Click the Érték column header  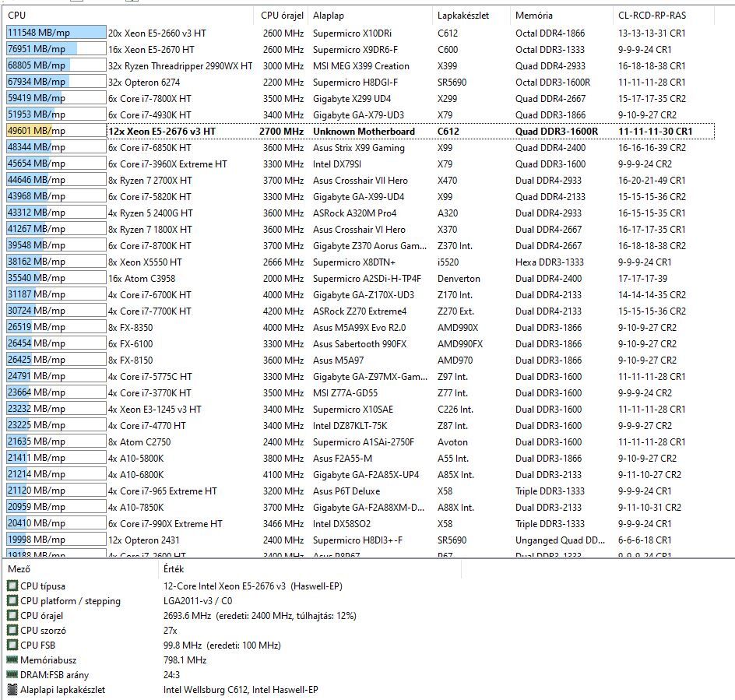(310, 568)
